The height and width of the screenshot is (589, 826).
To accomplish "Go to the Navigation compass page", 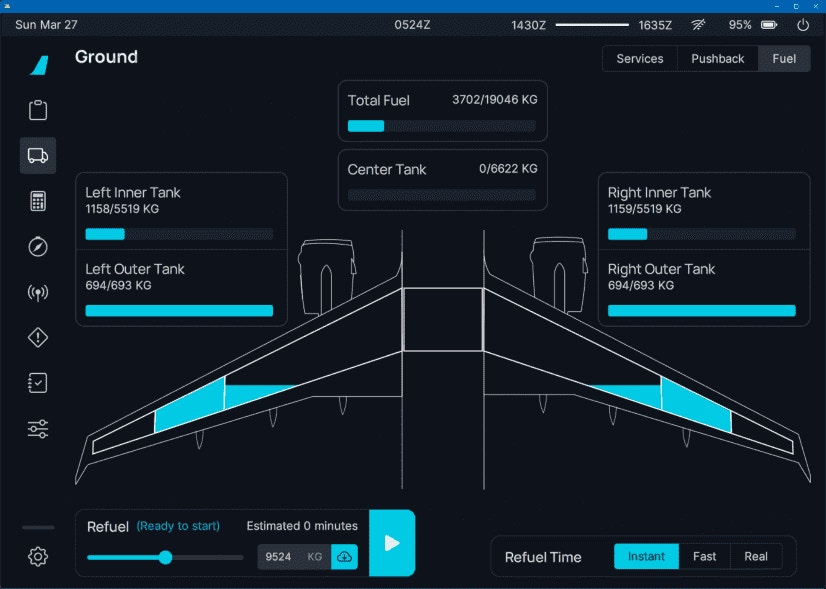I will click(x=38, y=247).
